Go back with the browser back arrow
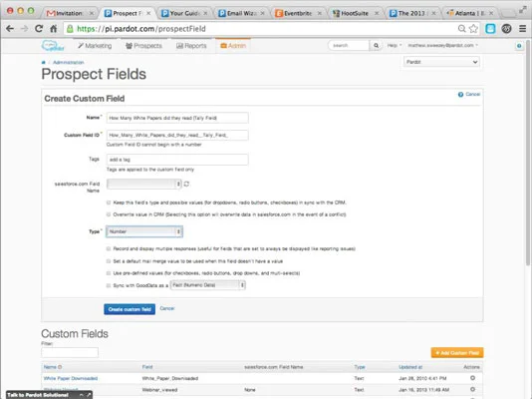Image resolution: width=532 pixels, height=399 pixels. coord(10,29)
